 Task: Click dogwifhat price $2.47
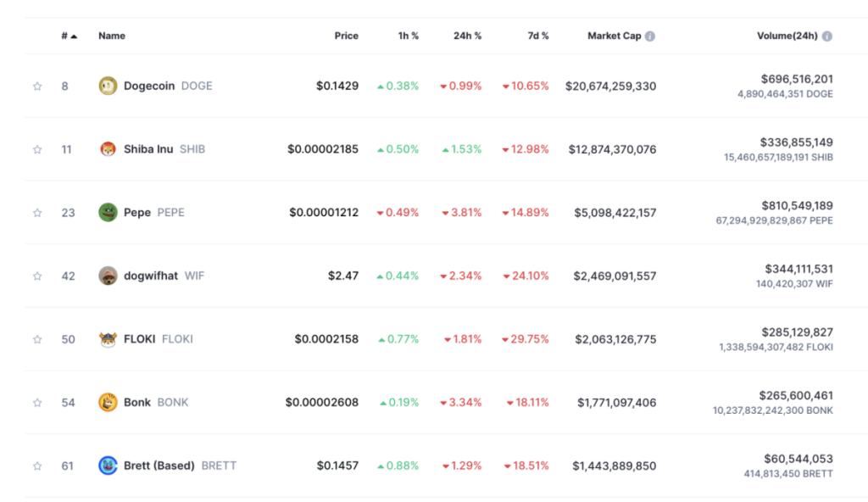(343, 276)
